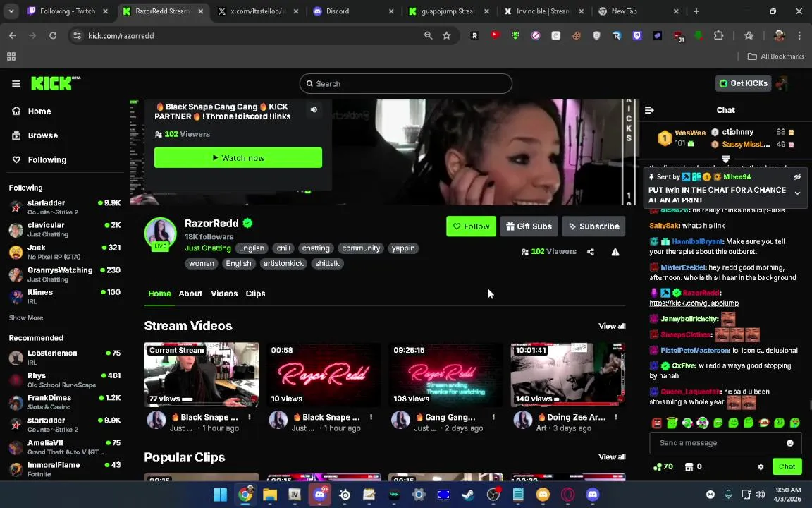This screenshot has height=508, width=812.
Task: Open clavicular channel in Following list
Action: tap(65, 229)
